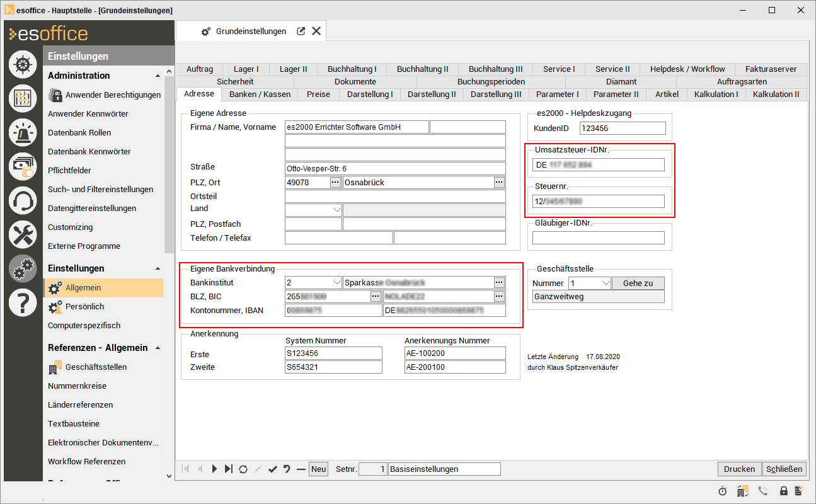Open Ort lookup ellipsis next to Osnabrück
816x504 pixels.
click(499, 182)
